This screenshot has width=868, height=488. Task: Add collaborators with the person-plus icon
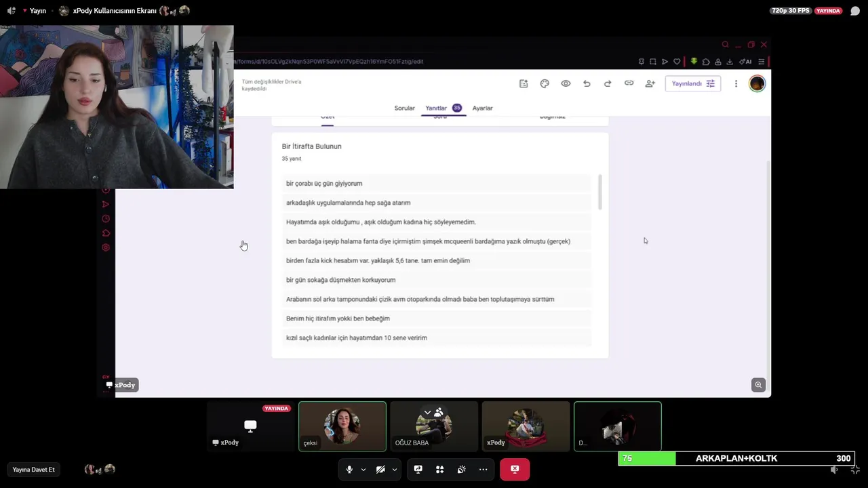coord(650,83)
